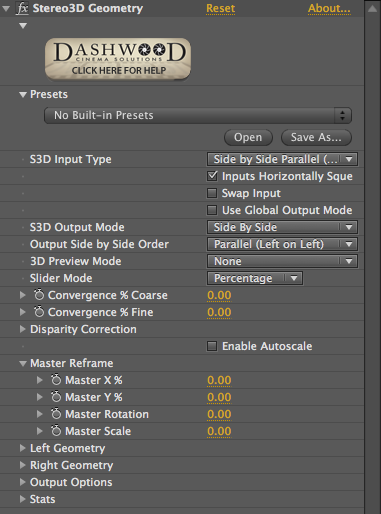Select the 3D Preview Mode label
This screenshot has height=514, width=381.
click(76, 261)
